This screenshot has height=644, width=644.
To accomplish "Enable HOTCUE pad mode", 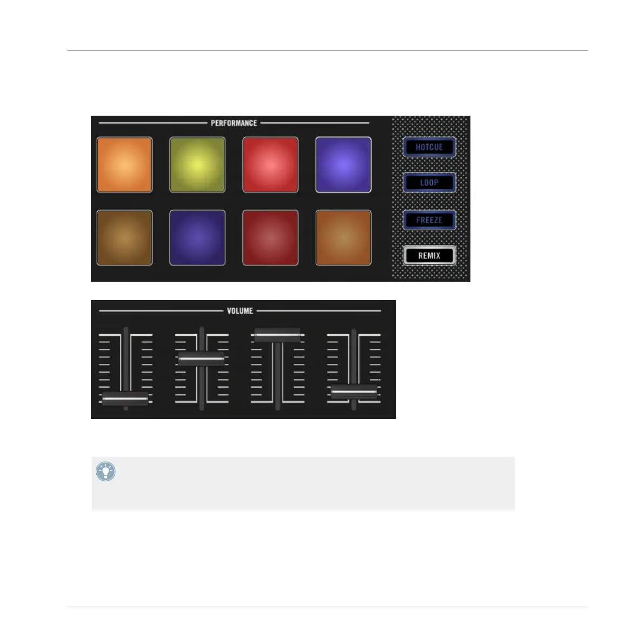I will pos(429,147).
